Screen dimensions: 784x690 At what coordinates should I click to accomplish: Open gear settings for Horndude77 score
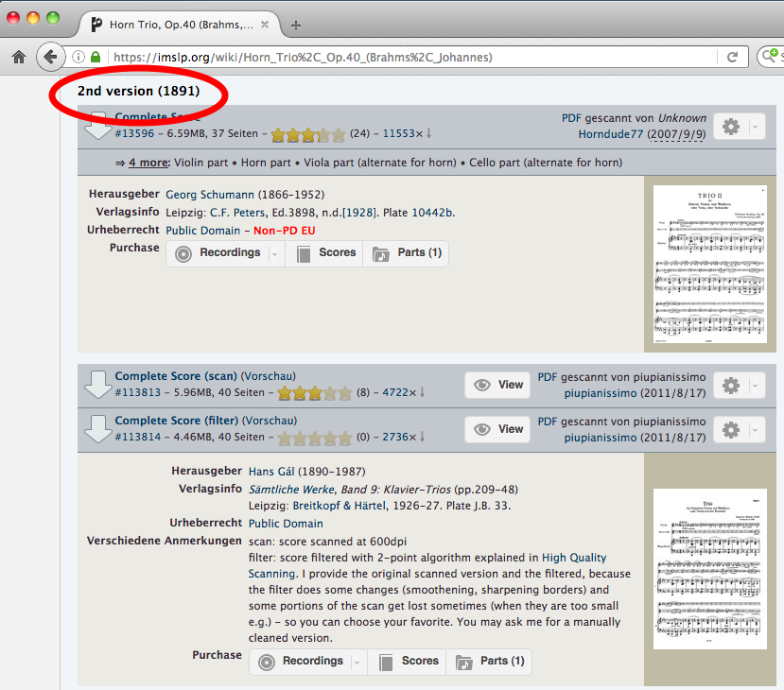[738, 127]
